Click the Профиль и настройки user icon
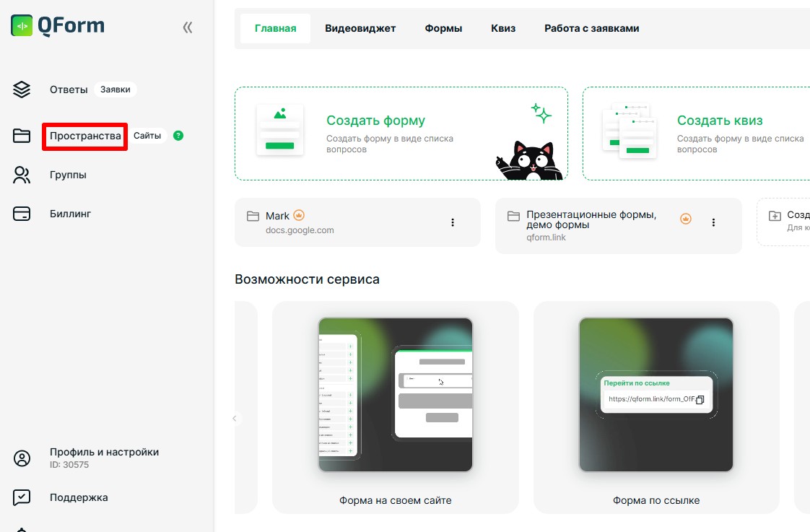The width and height of the screenshot is (810, 532). coord(22,458)
